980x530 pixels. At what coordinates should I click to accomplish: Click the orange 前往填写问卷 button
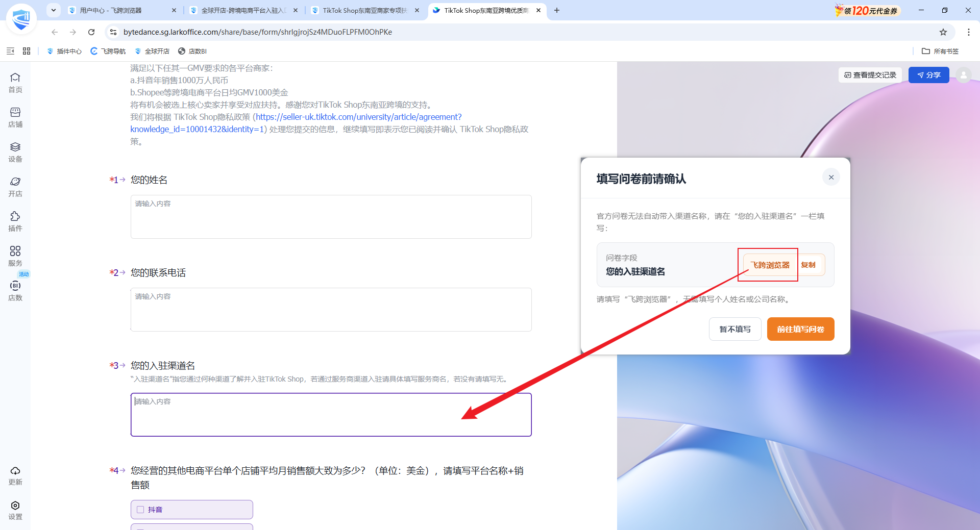click(x=800, y=329)
